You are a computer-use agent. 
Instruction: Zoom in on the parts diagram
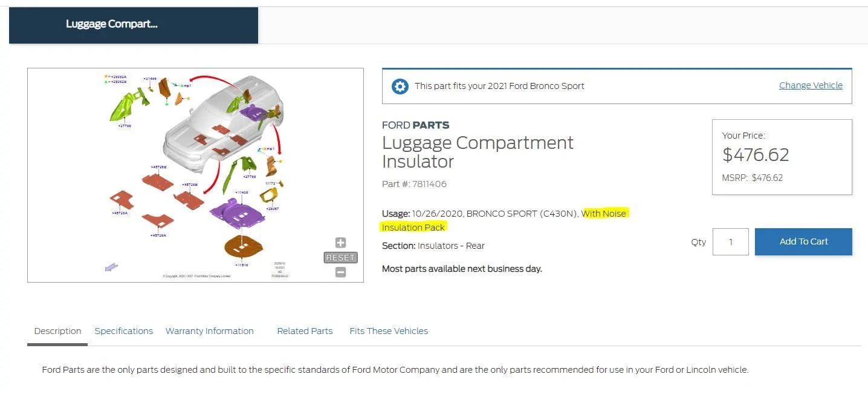(340, 243)
